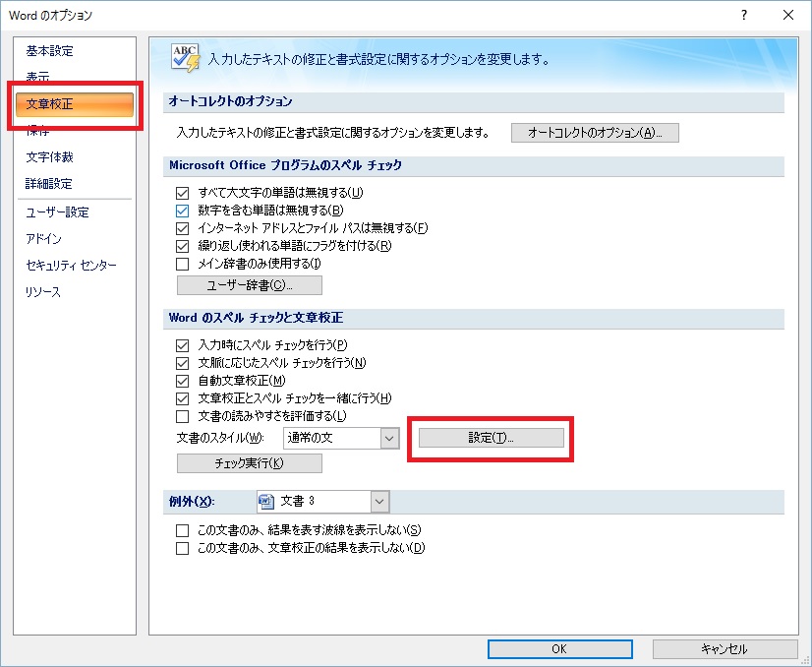Toggle 入力時にスペル チェックを行う checkbox
This screenshot has width=812, height=667.
pyautogui.click(x=182, y=345)
